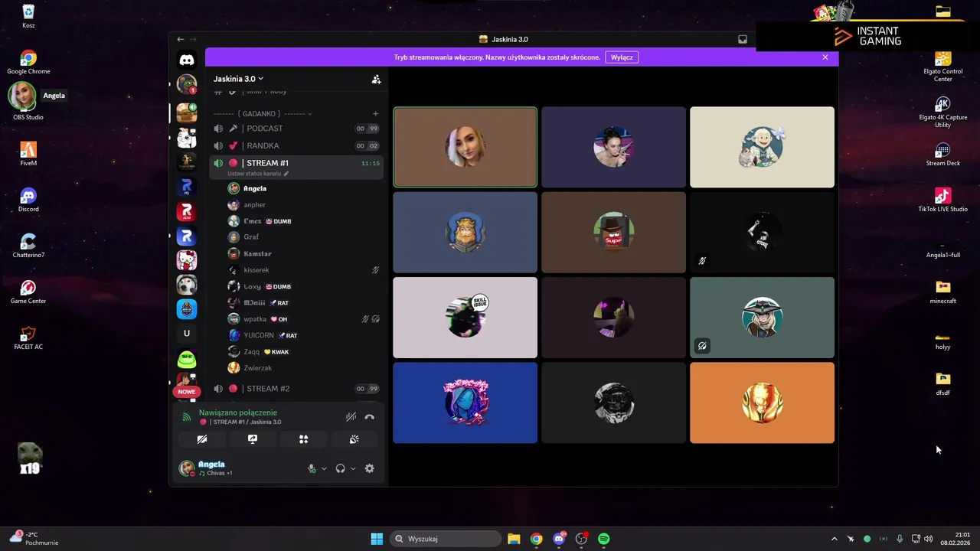Toggle the camera on in voice panel
Screen dimensions: 980x551
pos(202,439)
